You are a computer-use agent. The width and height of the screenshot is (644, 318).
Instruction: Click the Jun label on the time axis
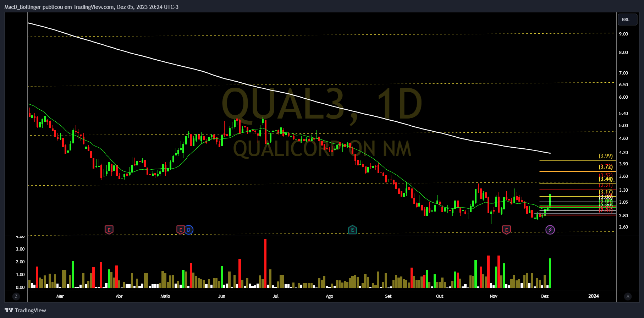point(222,296)
